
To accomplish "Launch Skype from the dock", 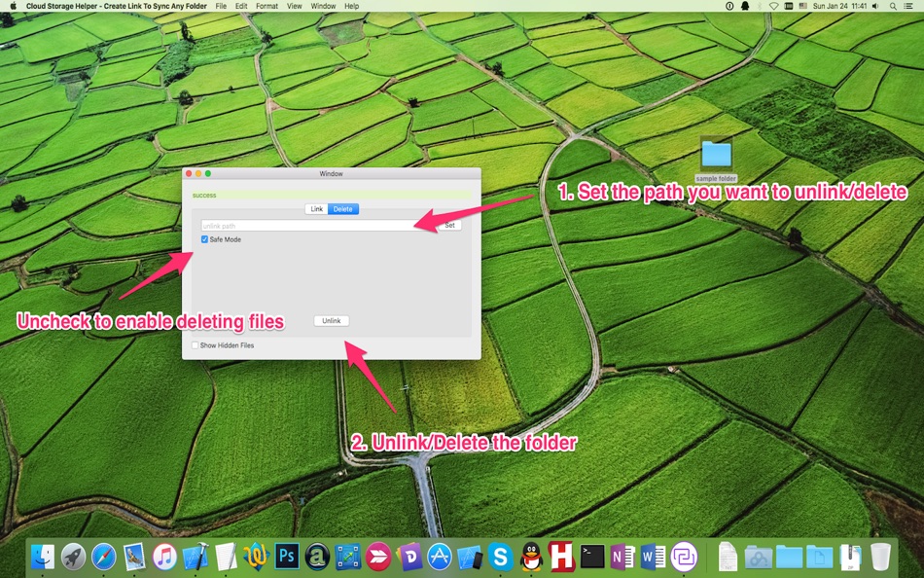I will [x=500, y=557].
